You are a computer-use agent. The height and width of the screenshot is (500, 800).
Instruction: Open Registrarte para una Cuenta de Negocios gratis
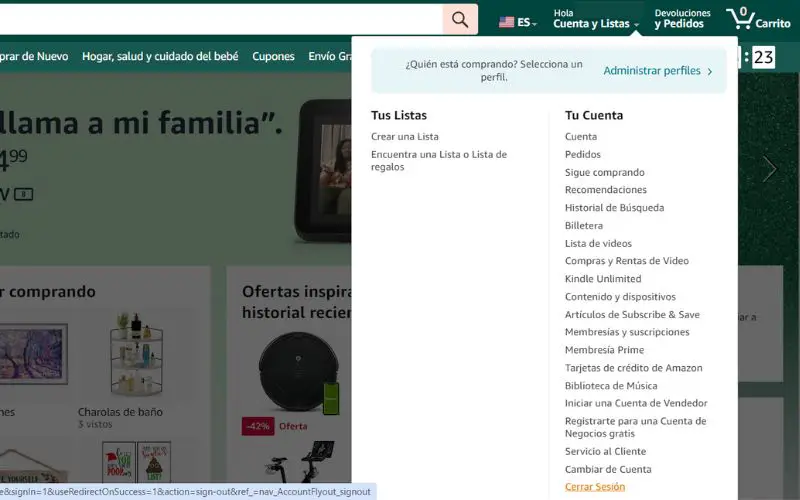(635, 427)
